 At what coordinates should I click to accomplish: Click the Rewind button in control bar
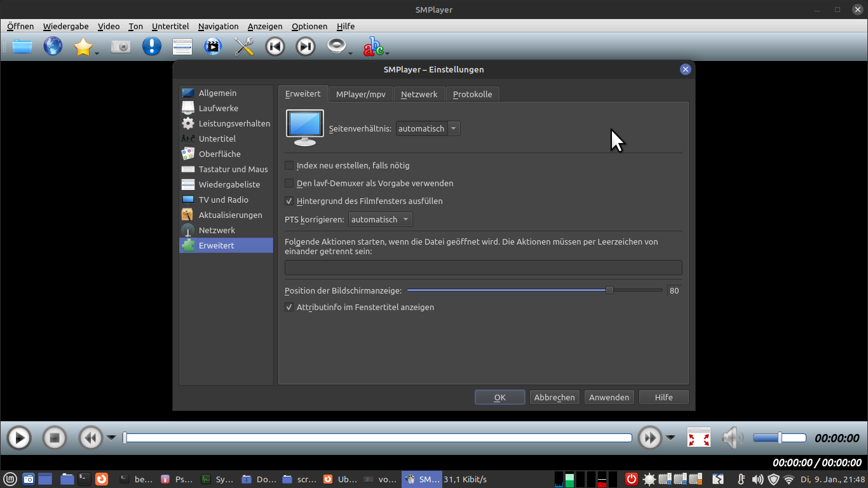pyautogui.click(x=90, y=438)
